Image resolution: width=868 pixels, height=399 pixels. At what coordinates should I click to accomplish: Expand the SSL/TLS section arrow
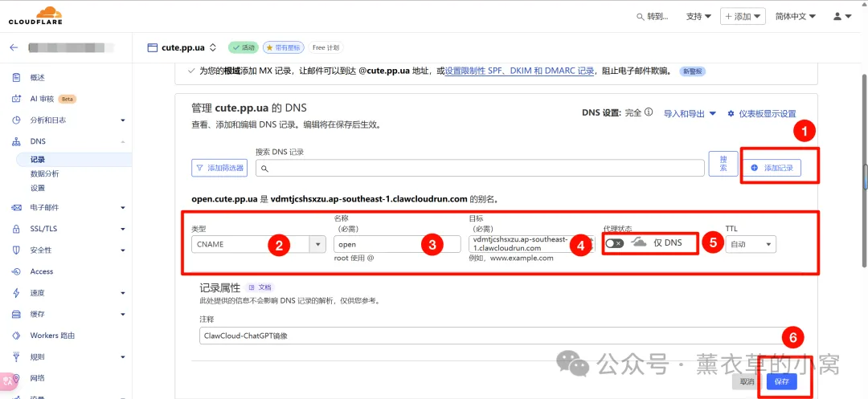click(x=123, y=230)
